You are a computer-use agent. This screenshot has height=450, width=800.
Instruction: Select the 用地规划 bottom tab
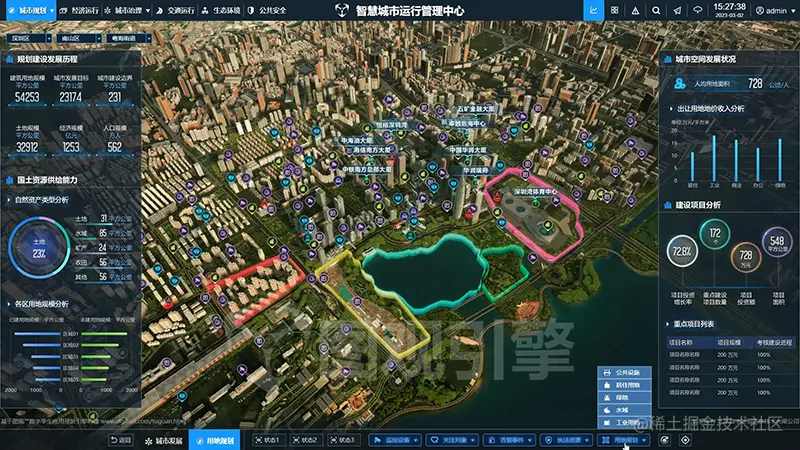(215, 440)
